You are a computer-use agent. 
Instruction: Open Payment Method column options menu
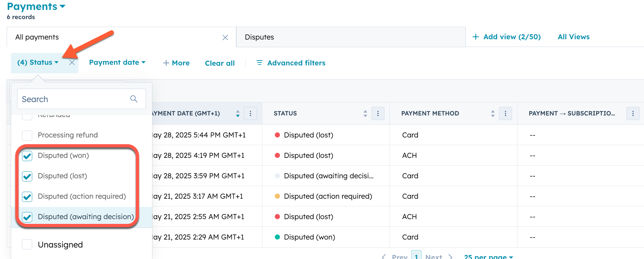(x=505, y=114)
